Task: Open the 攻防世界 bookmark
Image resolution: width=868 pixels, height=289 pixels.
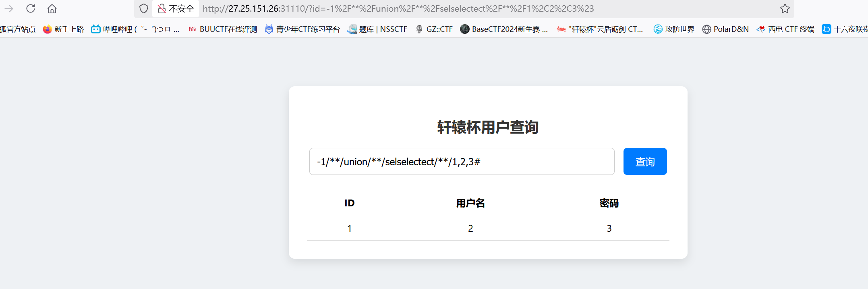Action: 674,29
